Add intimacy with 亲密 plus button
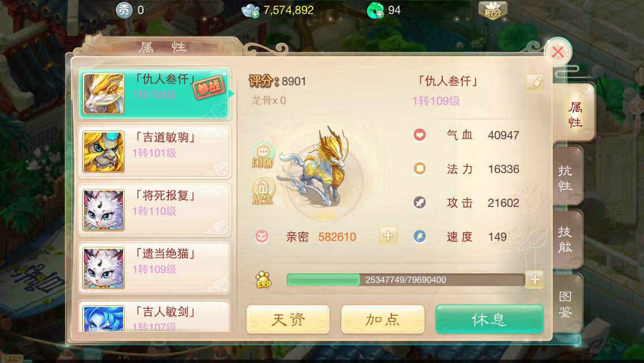The width and height of the screenshot is (644, 363). (388, 235)
